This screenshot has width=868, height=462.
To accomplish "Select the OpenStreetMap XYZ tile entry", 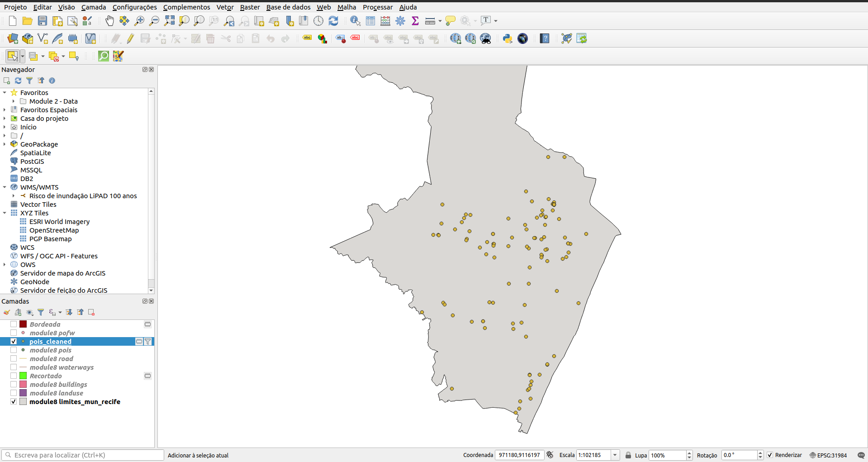I will 54,230.
